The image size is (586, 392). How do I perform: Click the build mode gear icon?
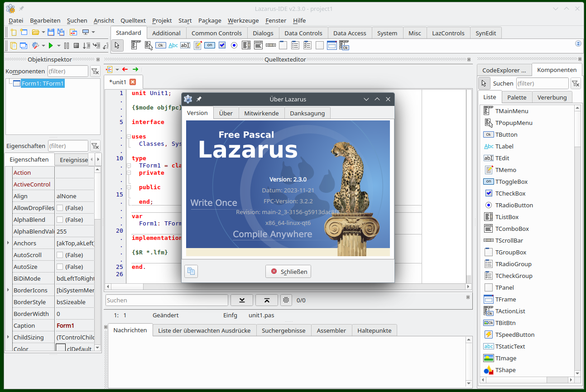click(35, 46)
